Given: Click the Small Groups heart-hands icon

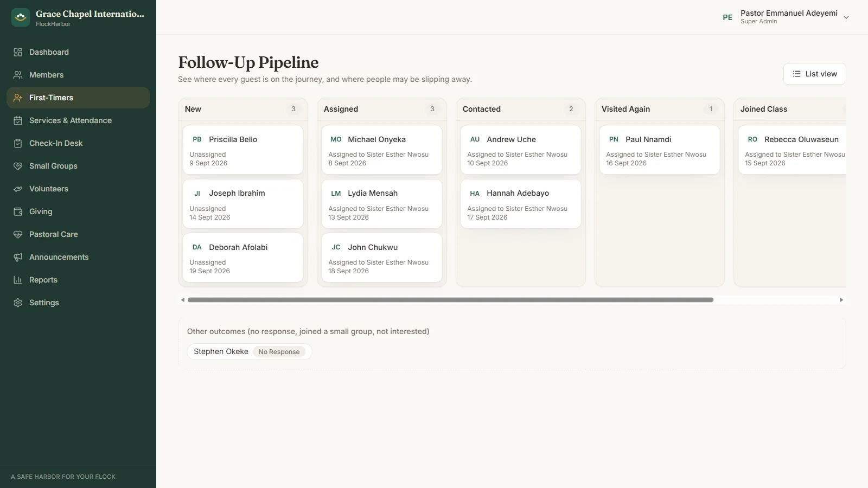Looking at the screenshot, I should pos(18,166).
